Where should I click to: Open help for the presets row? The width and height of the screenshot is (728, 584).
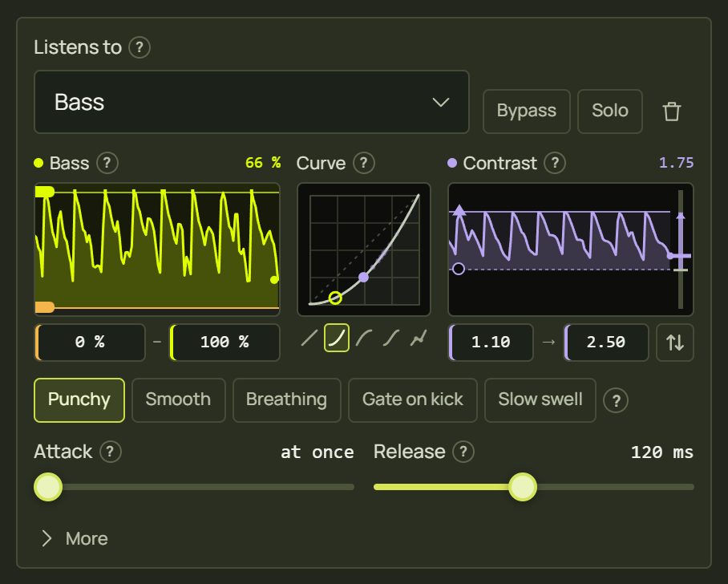point(616,400)
